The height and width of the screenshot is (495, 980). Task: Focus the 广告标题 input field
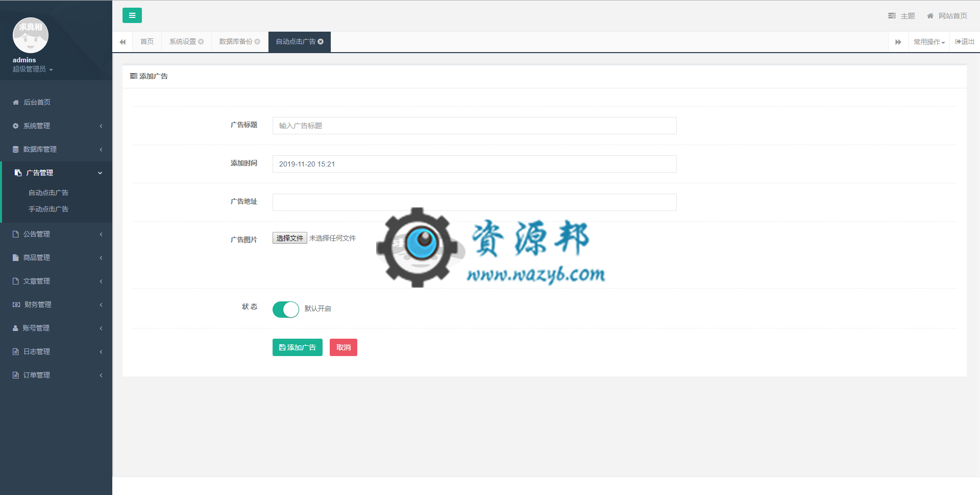tap(475, 126)
